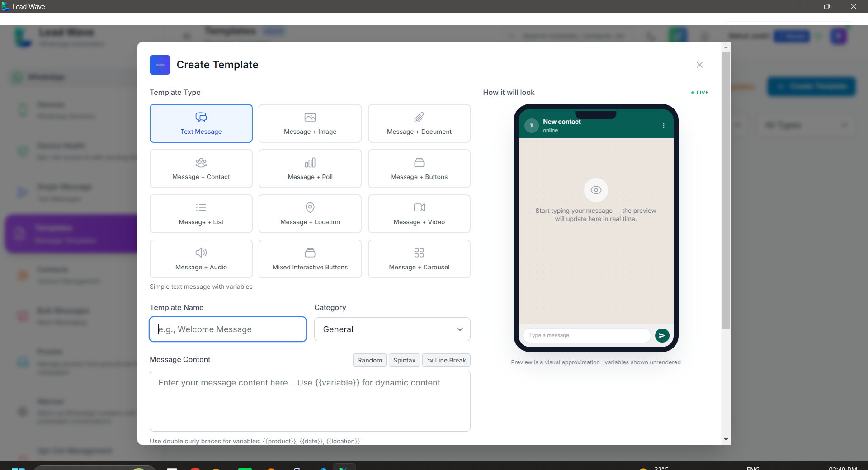868x470 pixels.
Task: Choose the Message + Location pin option
Action: pyautogui.click(x=310, y=214)
